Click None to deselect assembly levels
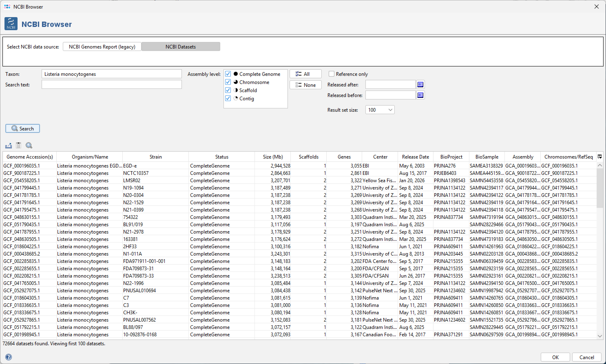The image size is (606, 364). tap(305, 85)
